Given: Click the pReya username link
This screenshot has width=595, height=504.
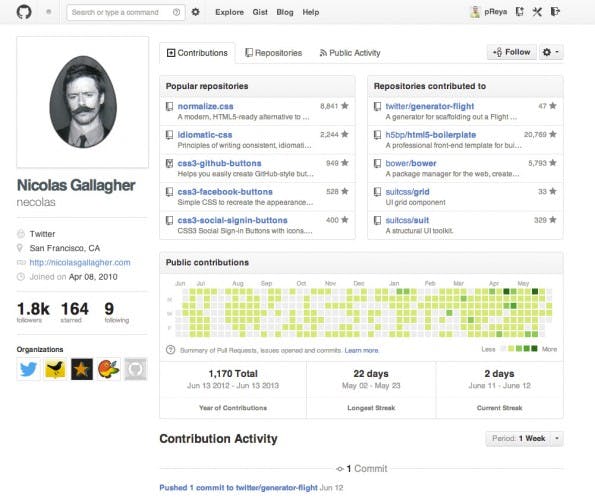Looking at the screenshot, I should [496, 12].
